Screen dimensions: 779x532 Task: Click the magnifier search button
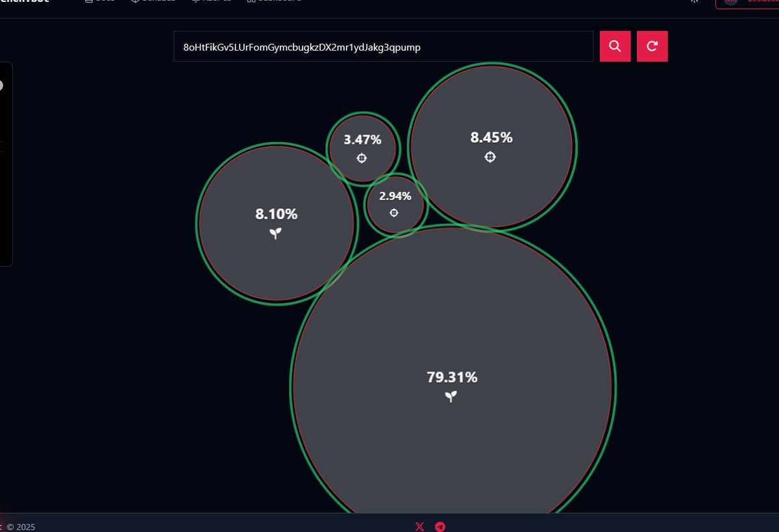click(615, 46)
